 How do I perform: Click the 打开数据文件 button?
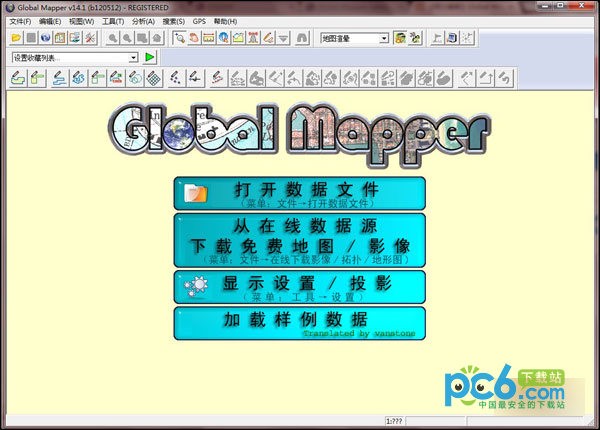(x=300, y=193)
